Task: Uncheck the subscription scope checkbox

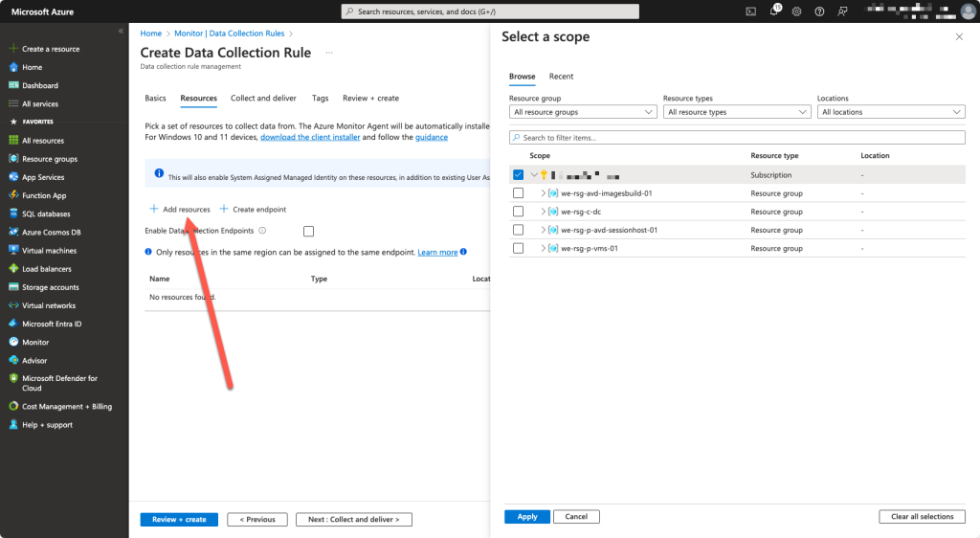Action: 518,175
